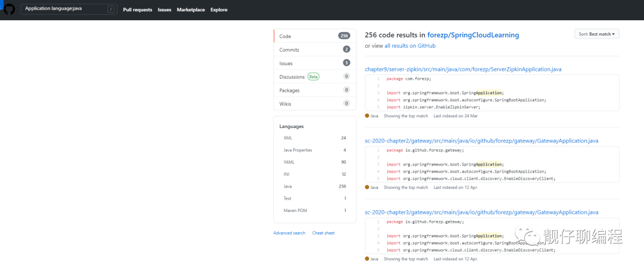Screen dimensions: 644x265
Task: Click 'package com.forezp;' code line
Action: 408,79
